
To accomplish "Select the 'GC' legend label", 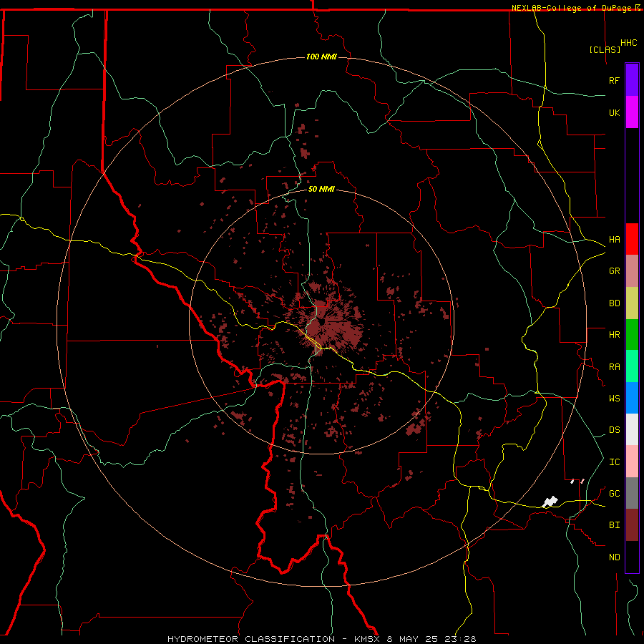I will tap(615, 494).
